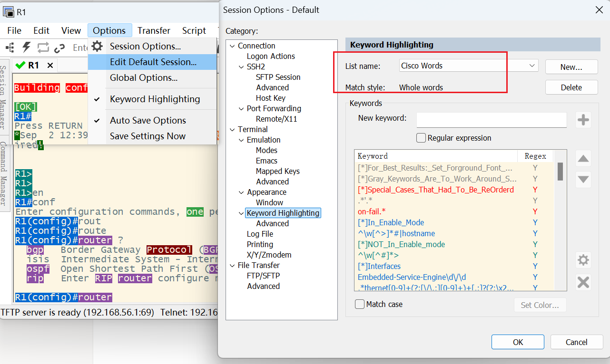Select Mapped Keys in category tree
610x364 pixels.
277,172
